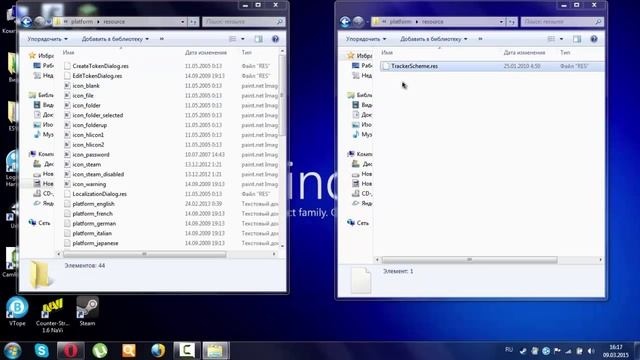This screenshot has width=640, height=360.
Task: Sort by Тип column in right window
Action: 565,53
